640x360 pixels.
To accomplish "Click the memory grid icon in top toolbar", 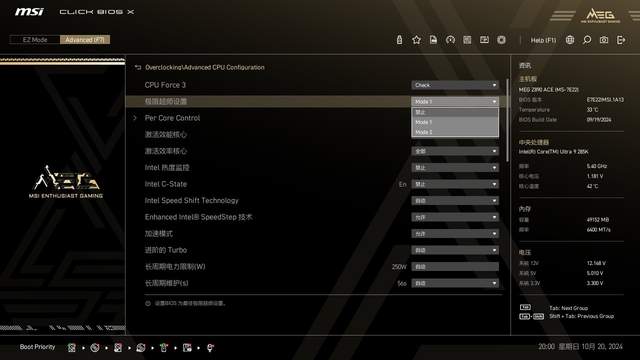I will click(467, 40).
